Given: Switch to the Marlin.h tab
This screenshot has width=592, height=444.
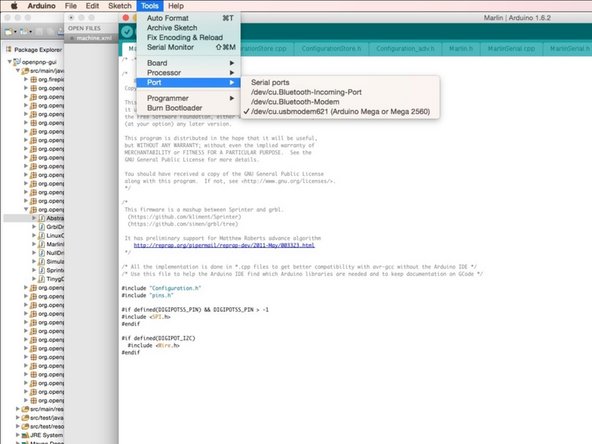Looking at the screenshot, I should 461,49.
